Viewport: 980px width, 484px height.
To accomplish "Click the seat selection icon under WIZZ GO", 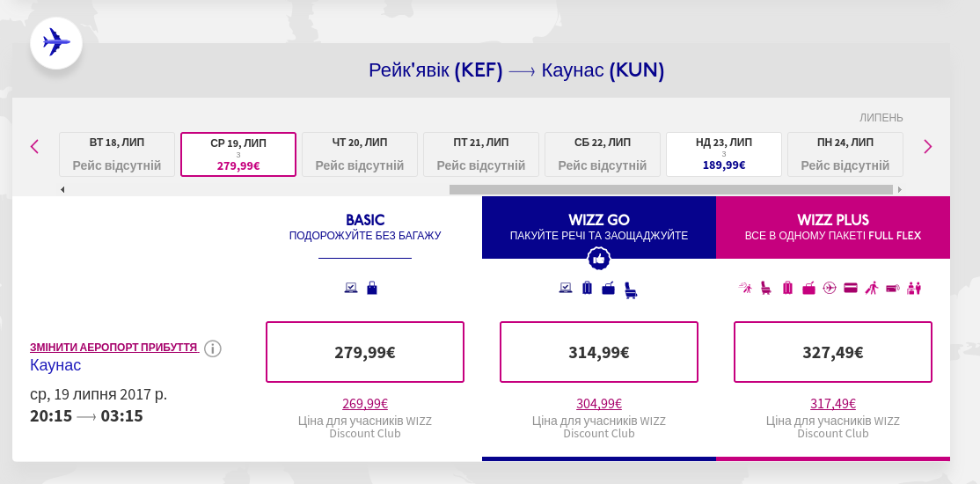I will tap(631, 290).
